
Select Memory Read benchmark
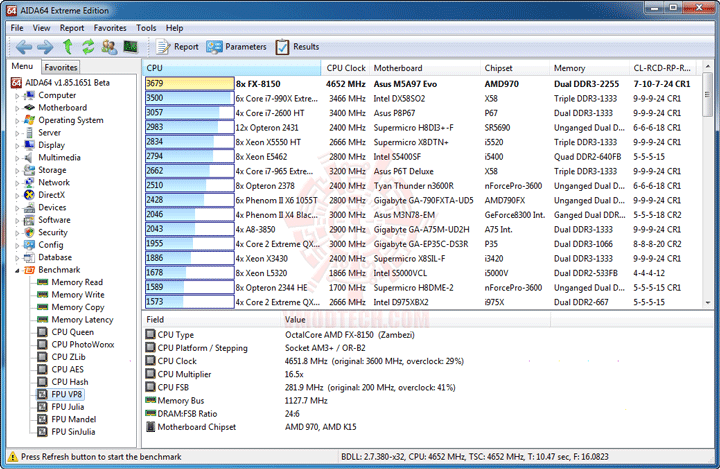[77, 282]
